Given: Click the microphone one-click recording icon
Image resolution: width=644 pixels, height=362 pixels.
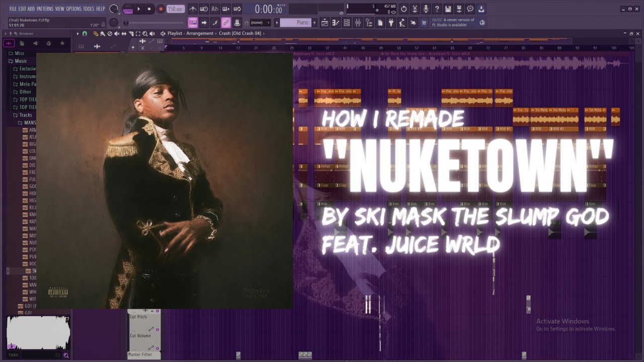Looking at the screenshot, I should [x=426, y=9].
